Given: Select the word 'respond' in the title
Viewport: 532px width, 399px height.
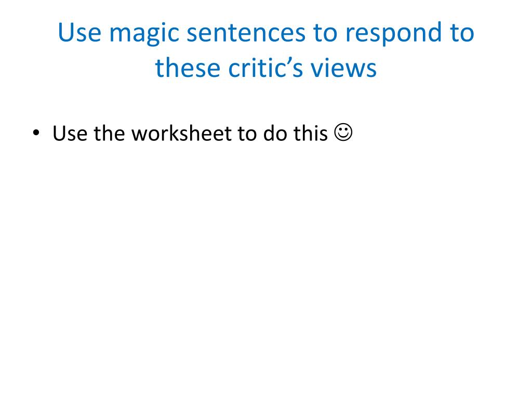Looking at the screenshot, I should click(x=394, y=34).
